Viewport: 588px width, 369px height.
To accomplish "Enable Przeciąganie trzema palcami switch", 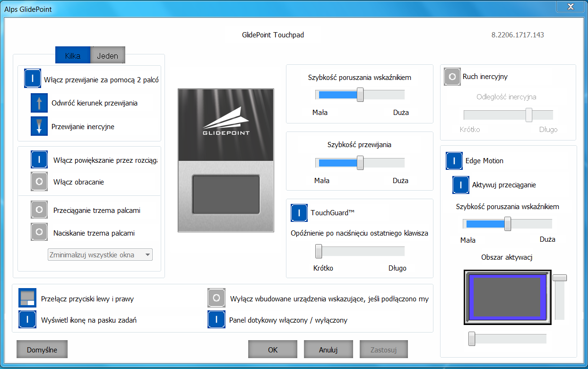I will 39,210.
